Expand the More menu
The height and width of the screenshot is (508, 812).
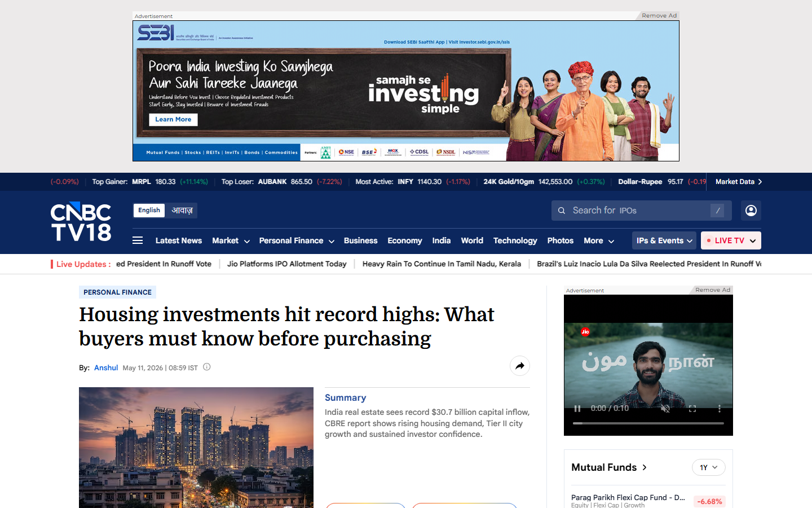coord(599,240)
